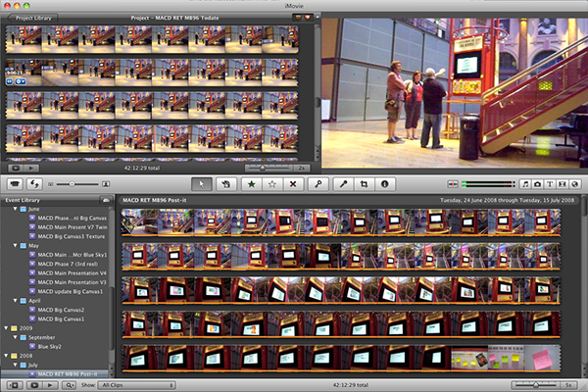Collapse the April event group
This screenshot has height=392, width=588.
(x=16, y=301)
